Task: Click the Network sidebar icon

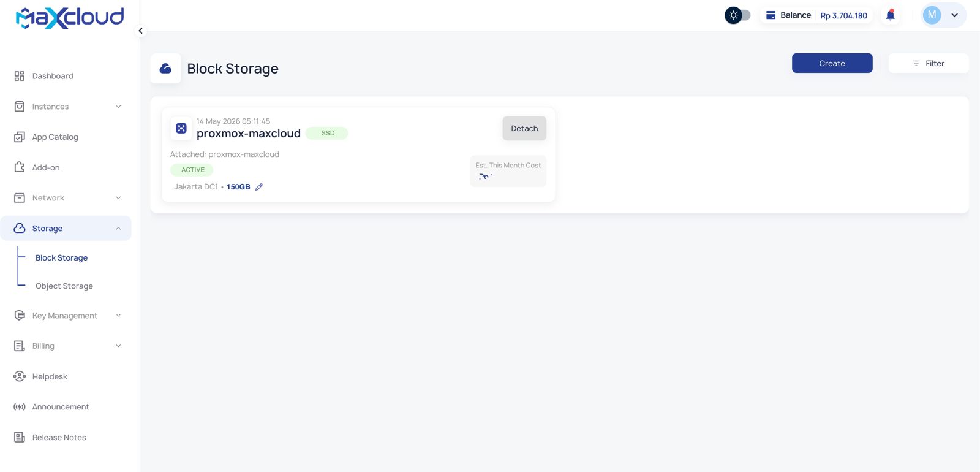Action: click(x=20, y=198)
